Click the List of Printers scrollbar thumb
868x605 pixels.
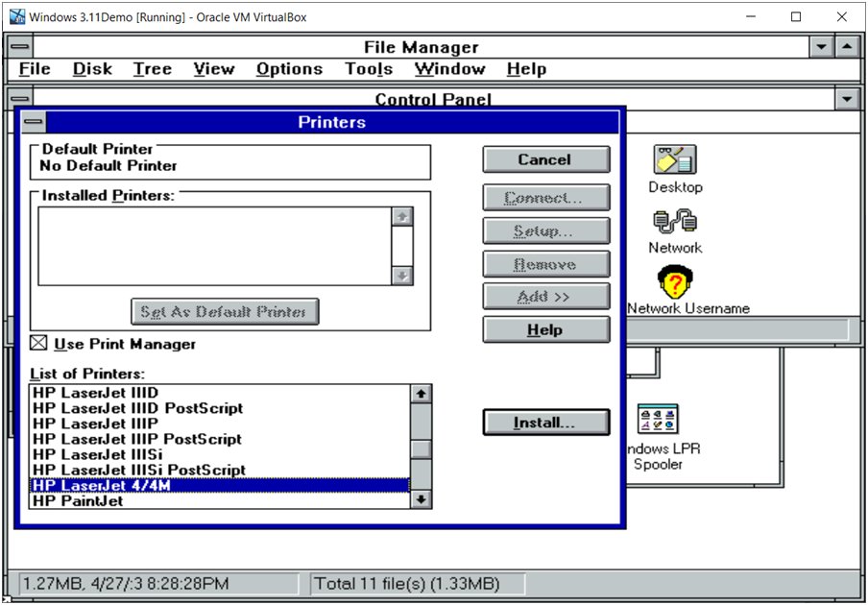(422, 448)
